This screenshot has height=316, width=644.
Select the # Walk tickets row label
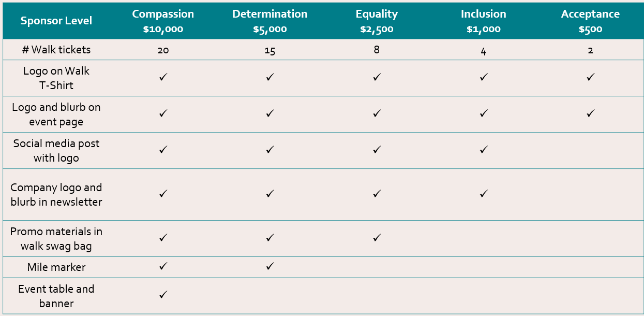56,50
